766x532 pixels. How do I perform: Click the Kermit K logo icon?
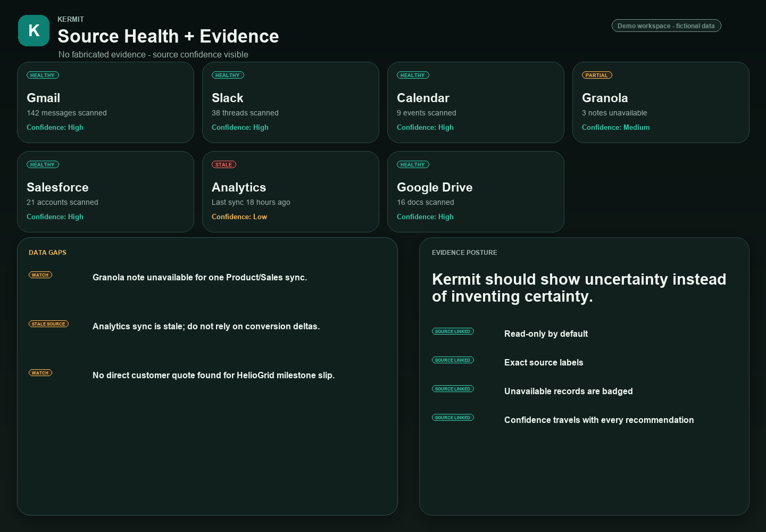(x=34, y=30)
